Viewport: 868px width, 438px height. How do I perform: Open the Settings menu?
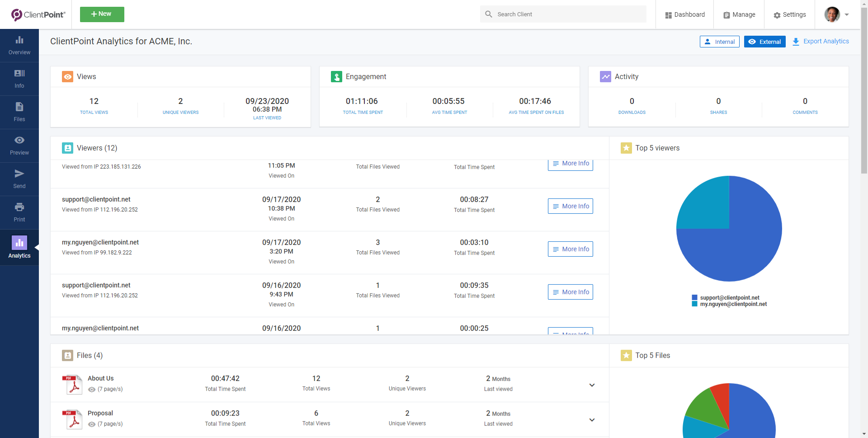(x=790, y=14)
